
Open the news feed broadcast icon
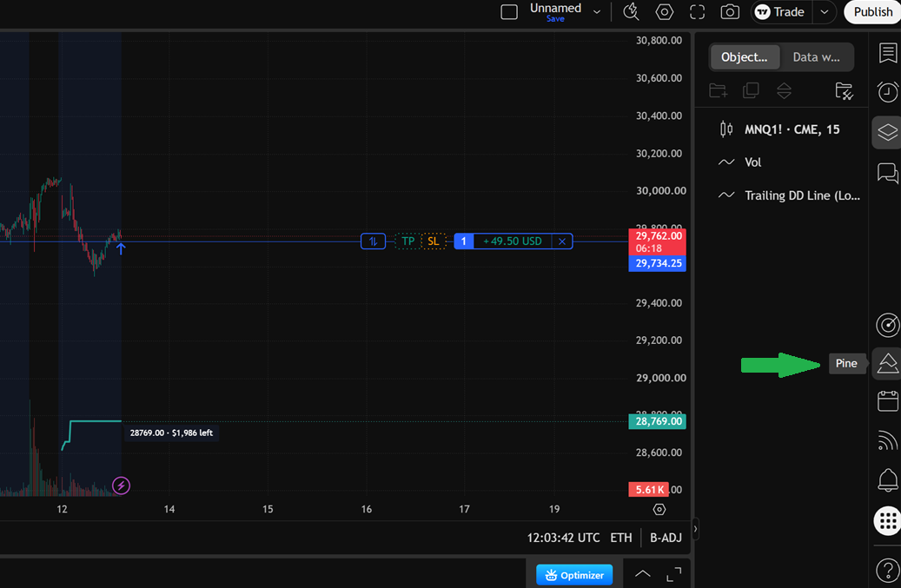tap(887, 440)
